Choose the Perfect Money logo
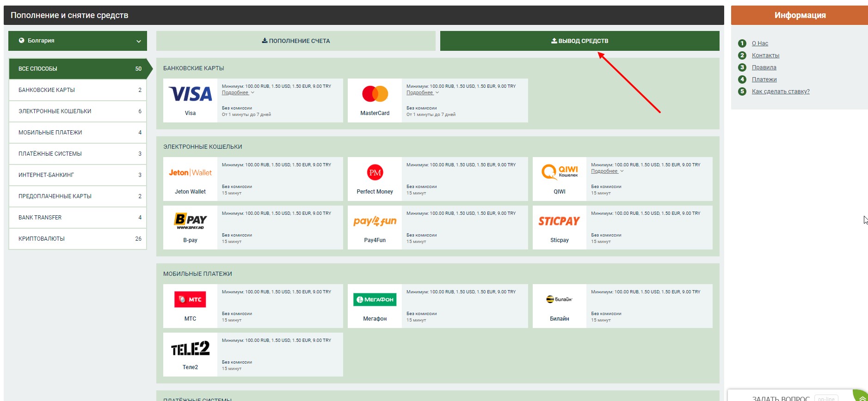868x401 pixels. [x=375, y=173]
